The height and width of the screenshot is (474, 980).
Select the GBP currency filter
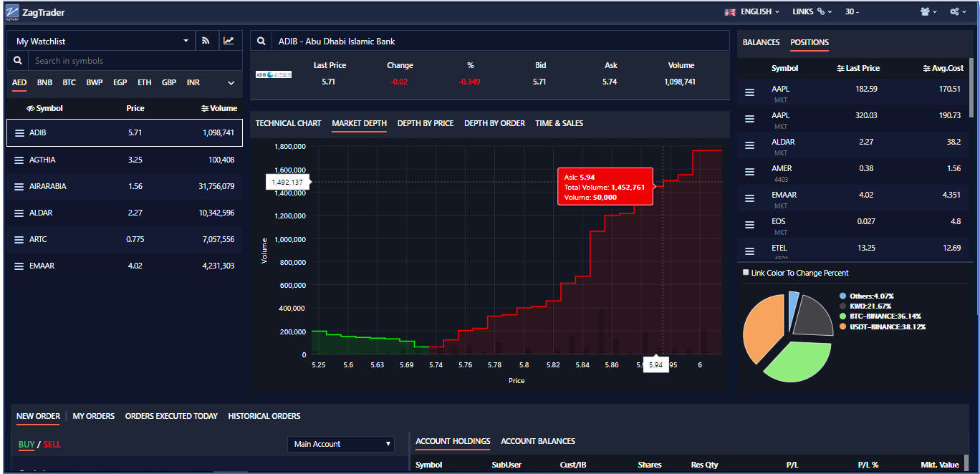(169, 82)
